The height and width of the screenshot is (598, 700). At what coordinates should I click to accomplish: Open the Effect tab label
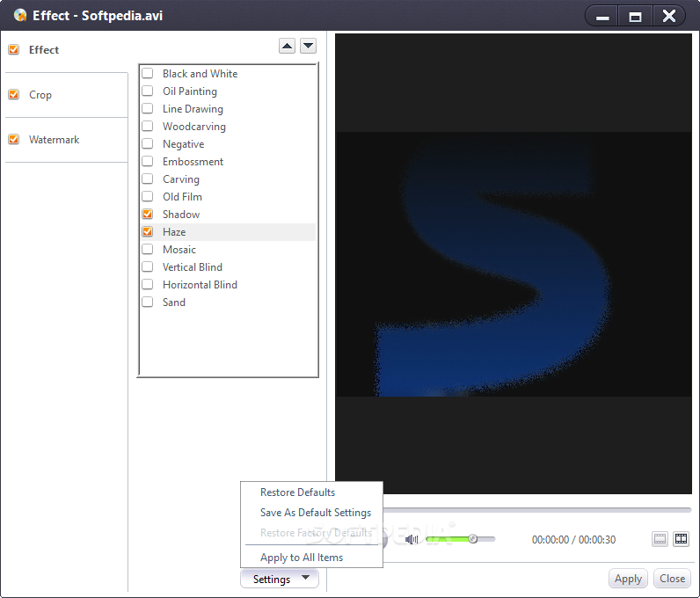pyautogui.click(x=44, y=49)
